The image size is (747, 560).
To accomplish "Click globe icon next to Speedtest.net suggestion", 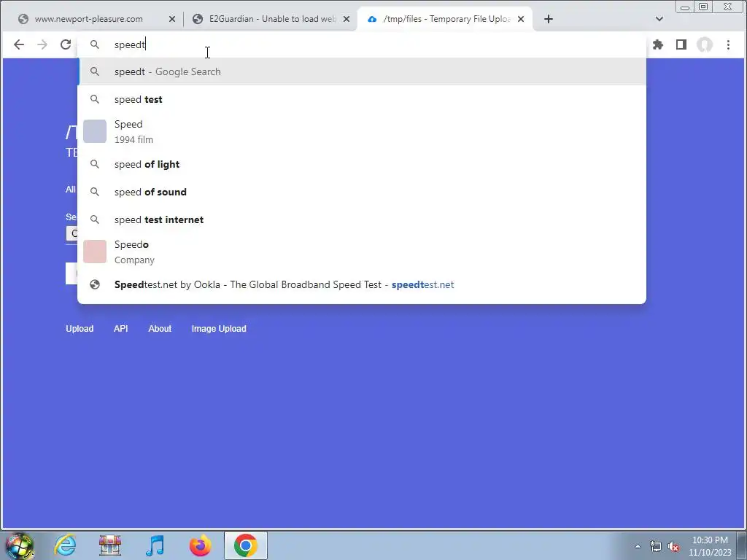I will (95, 285).
